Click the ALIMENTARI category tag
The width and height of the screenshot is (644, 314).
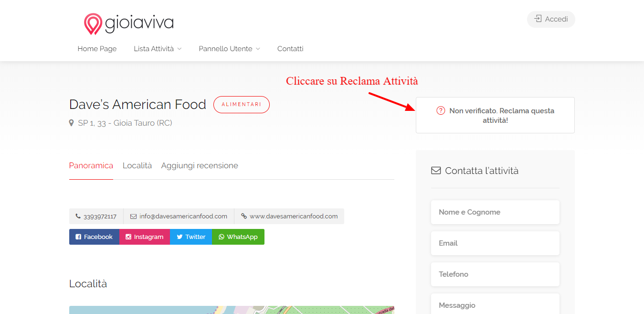click(x=242, y=105)
